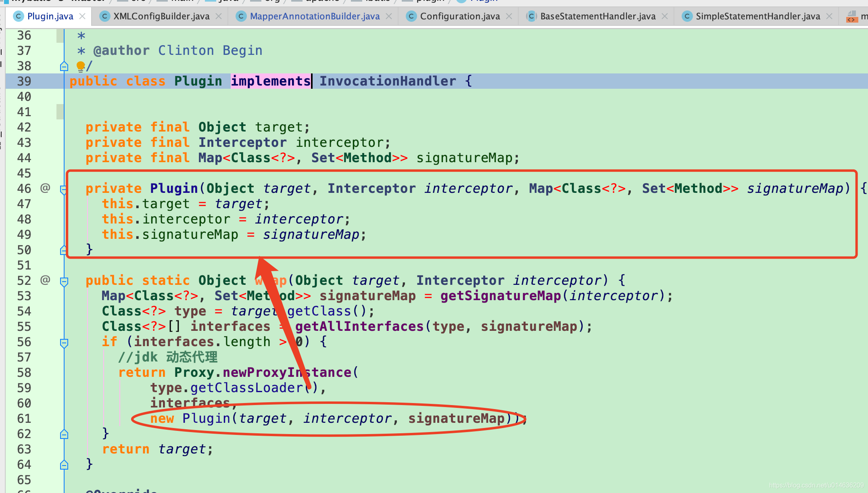Image resolution: width=868 pixels, height=493 pixels.
Task: Click the fold end marker at line 62
Action: (x=64, y=434)
